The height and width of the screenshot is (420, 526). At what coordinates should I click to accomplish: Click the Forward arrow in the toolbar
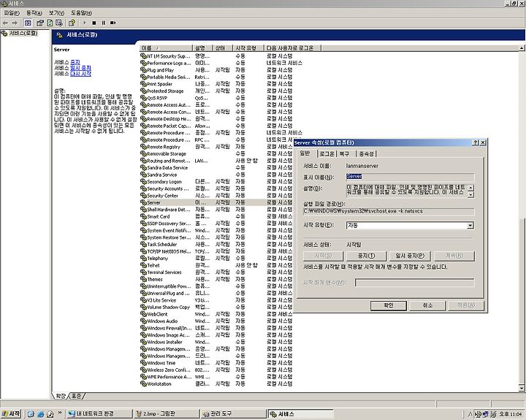(x=15, y=23)
